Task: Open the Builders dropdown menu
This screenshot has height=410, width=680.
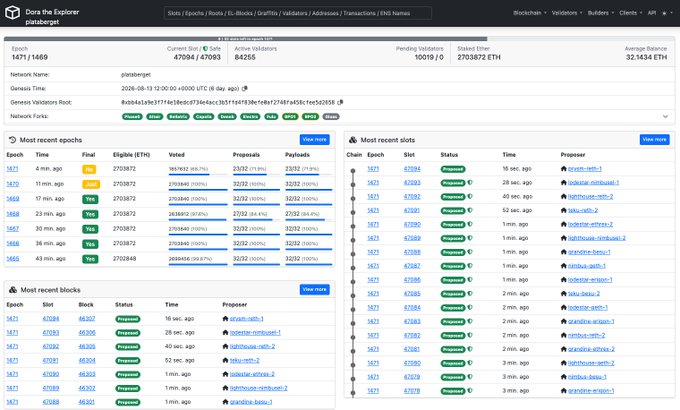Action: click(x=601, y=13)
